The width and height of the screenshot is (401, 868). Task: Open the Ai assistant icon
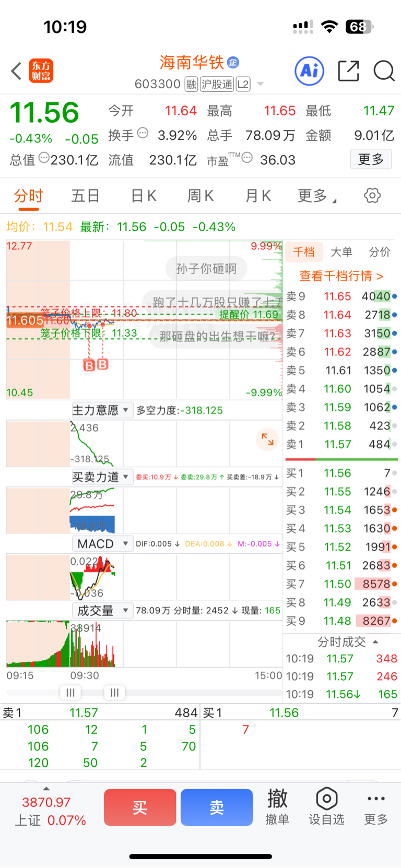(310, 70)
